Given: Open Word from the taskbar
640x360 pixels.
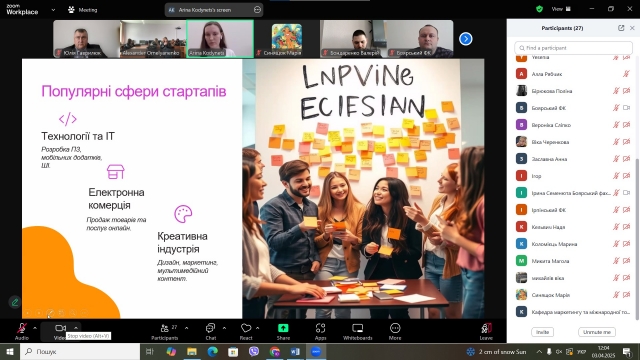Looking at the screenshot, I should coord(295,351).
